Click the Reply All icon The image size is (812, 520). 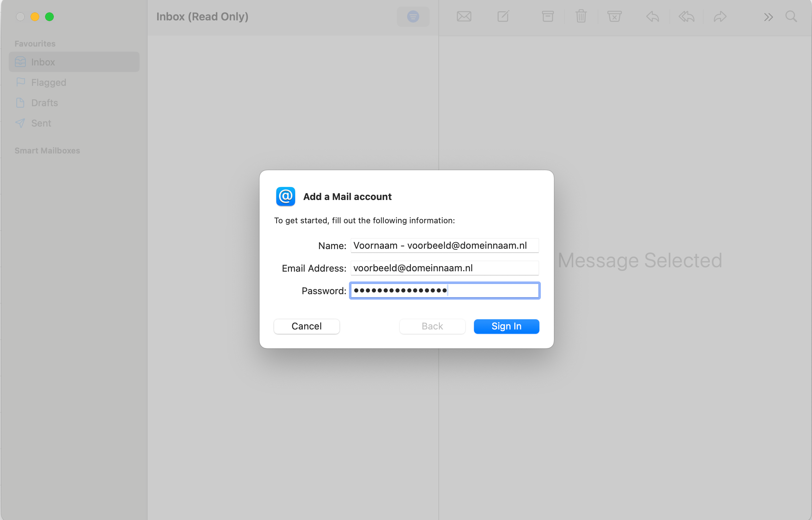point(686,17)
